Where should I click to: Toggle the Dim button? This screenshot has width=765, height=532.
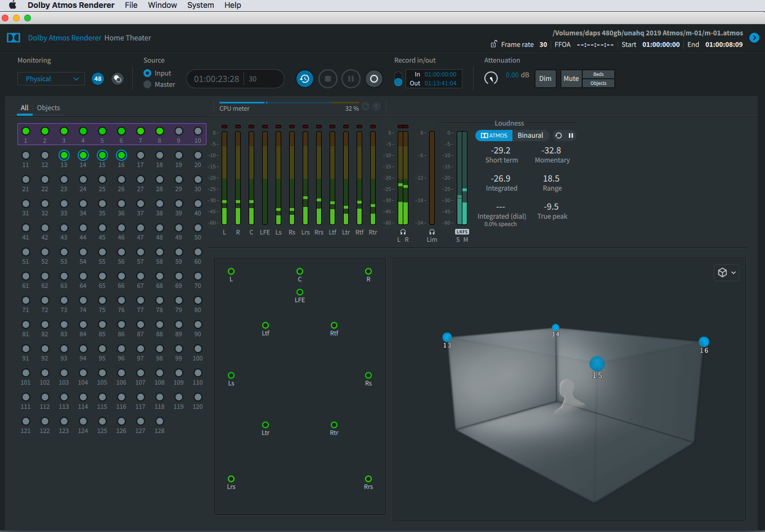point(546,79)
